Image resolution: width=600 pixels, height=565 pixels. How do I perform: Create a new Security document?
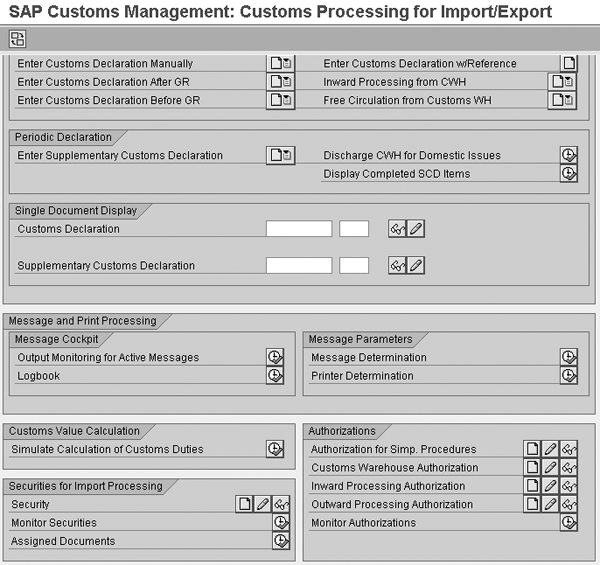click(244, 504)
